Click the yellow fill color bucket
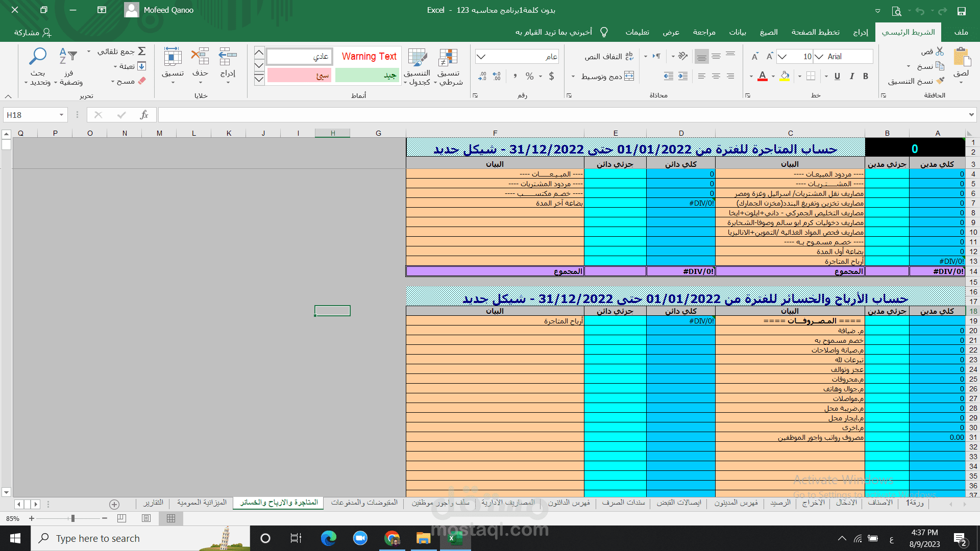Viewport: 980px width, 551px height. pyautogui.click(x=785, y=77)
